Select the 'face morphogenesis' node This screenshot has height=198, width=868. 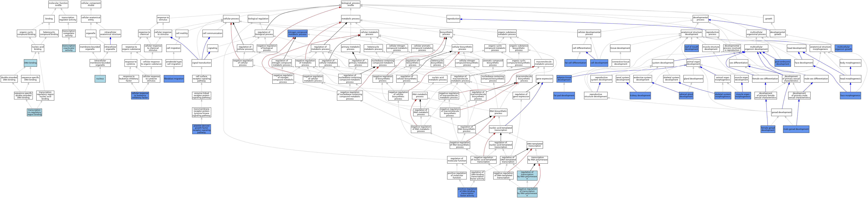850,95
